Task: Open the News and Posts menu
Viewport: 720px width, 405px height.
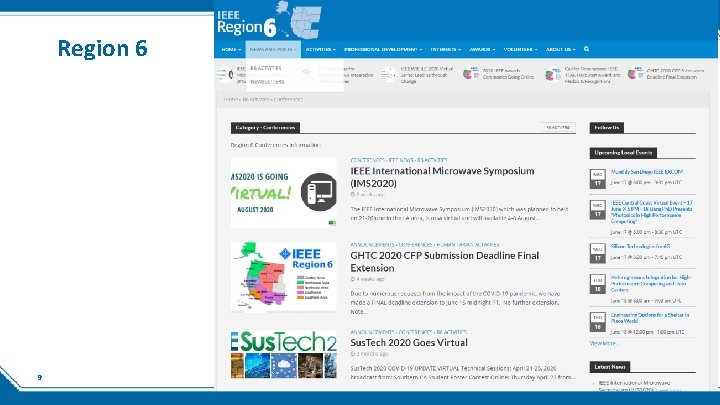Action: coord(273,49)
